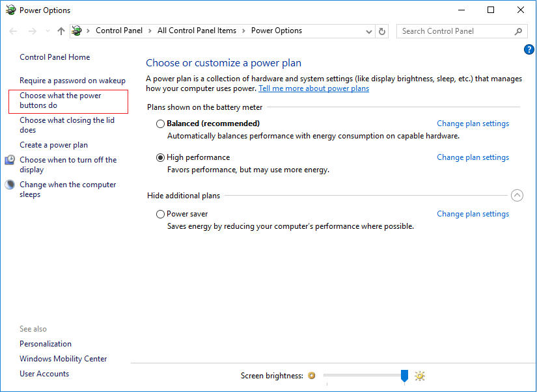Image resolution: width=537 pixels, height=392 pixels.
Task: Click the search magnifier icon
Action: coord(518,31)
